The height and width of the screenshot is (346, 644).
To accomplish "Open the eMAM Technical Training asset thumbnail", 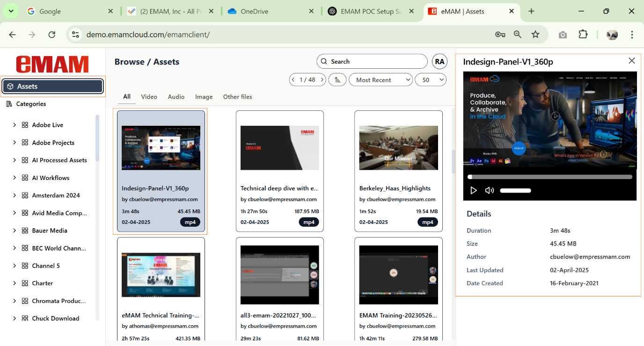I will (x=161, y=275).
